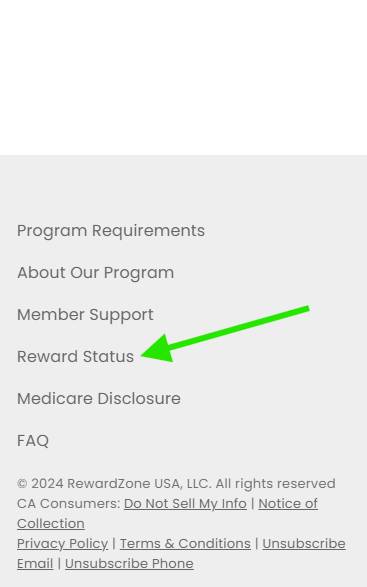Image resolution: width=367 pixels, height=587 pixels.
Task: Open Terms & Conditions
Action: tap(185, 544)
